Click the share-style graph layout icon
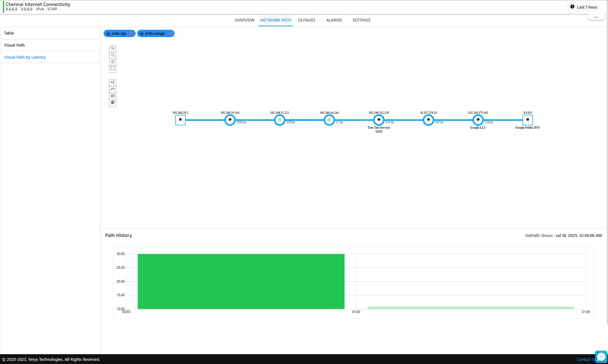Screen dimensions: 608x364 click(112, 82)
